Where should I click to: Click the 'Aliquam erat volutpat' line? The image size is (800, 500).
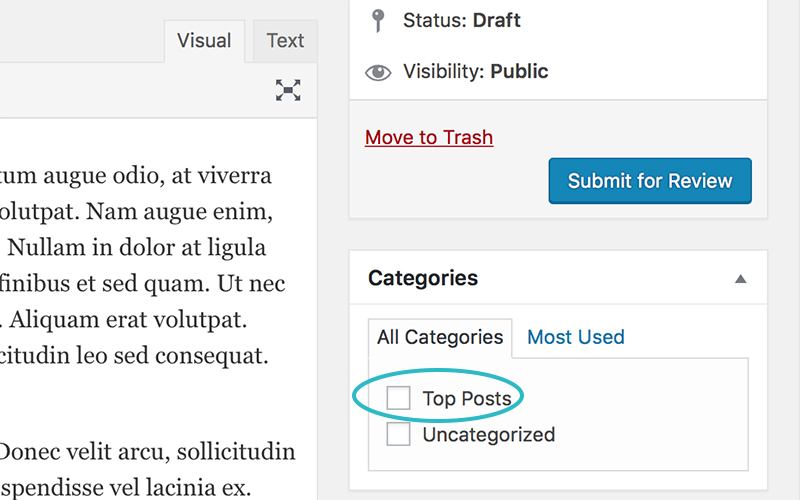point(128,320)
